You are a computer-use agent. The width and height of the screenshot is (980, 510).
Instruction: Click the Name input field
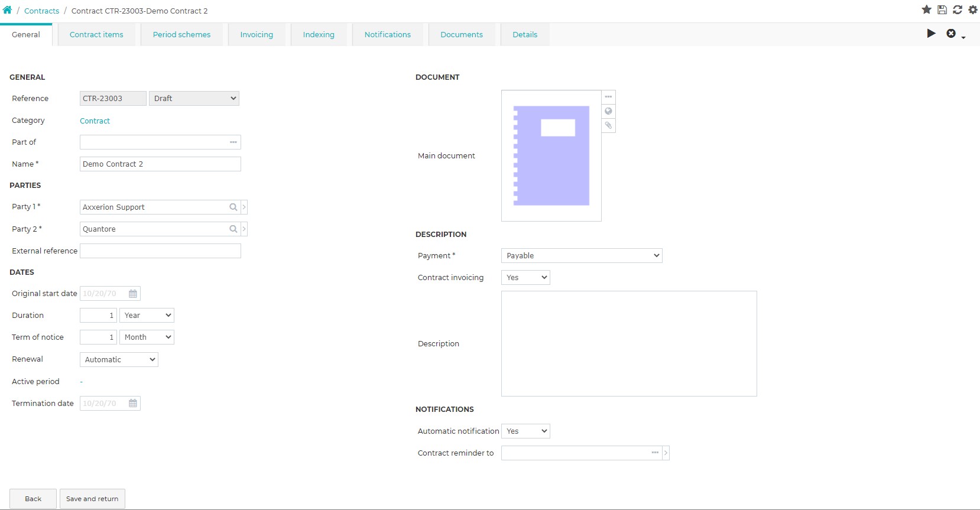coord(160,164)
